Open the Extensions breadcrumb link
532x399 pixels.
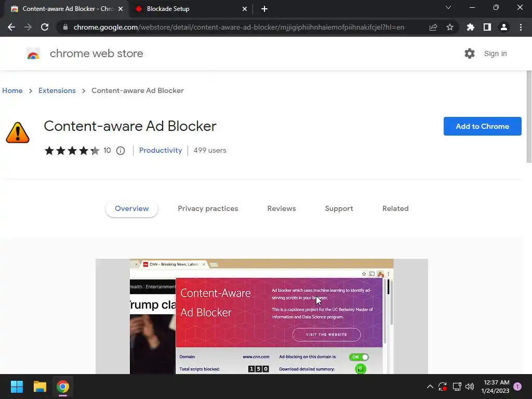(57, 90)
